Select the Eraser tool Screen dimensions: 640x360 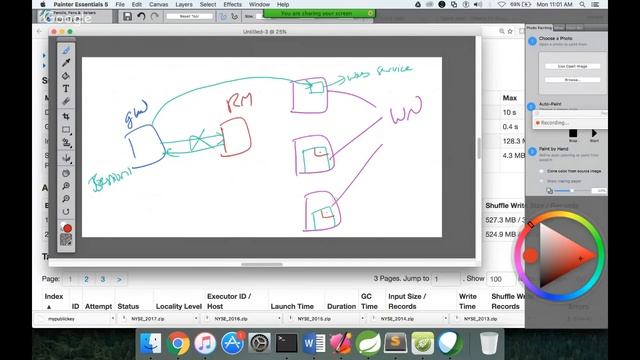click(x=66, y=101)
